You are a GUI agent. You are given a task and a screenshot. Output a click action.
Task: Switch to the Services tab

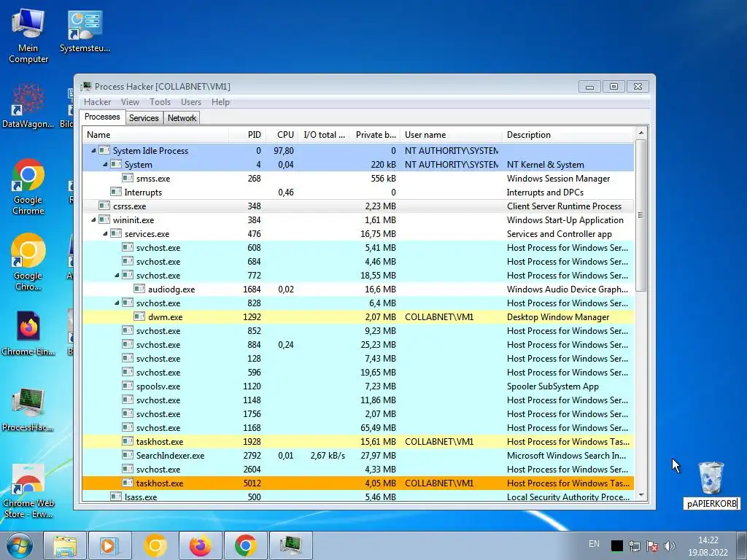coord(144,118)
